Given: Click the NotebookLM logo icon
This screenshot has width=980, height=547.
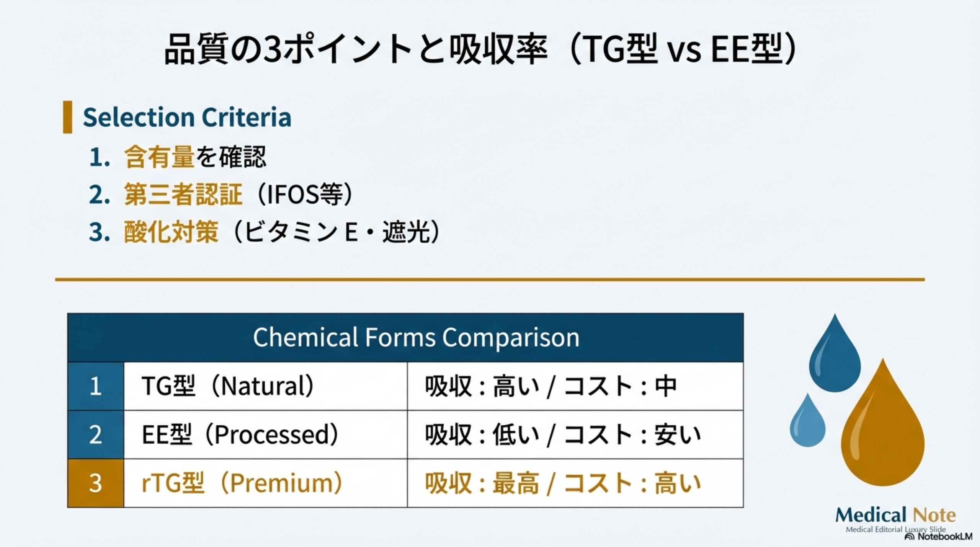Looking at the screenshot, I should (x=909, y=537).
